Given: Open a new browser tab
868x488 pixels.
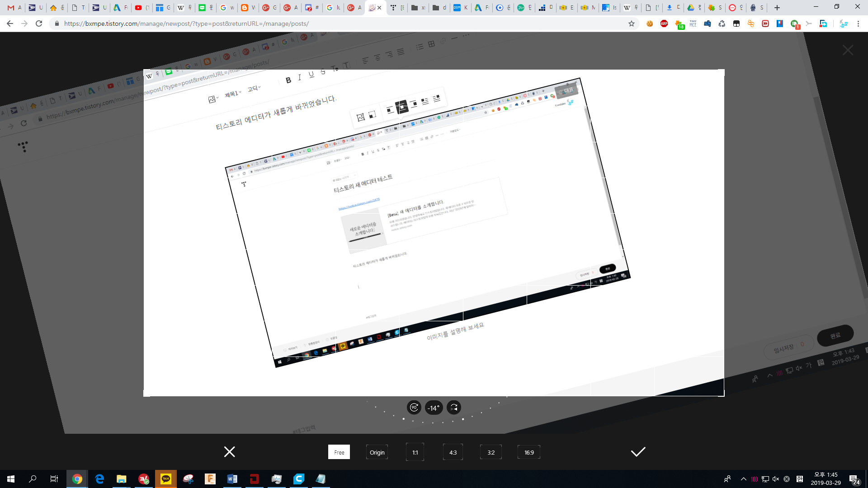Looking at the screenshot, I should (777, 8).
